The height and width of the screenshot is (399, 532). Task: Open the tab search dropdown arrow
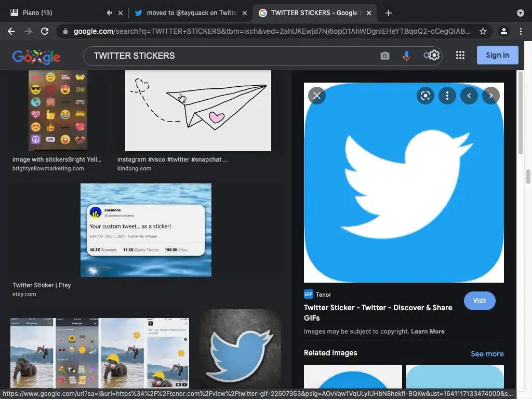coord(521,13)
